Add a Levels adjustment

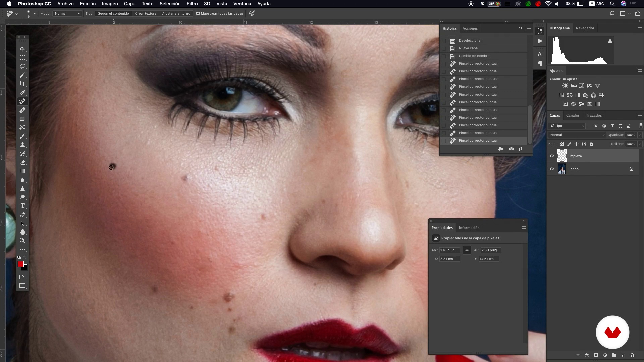click(574, 86)
